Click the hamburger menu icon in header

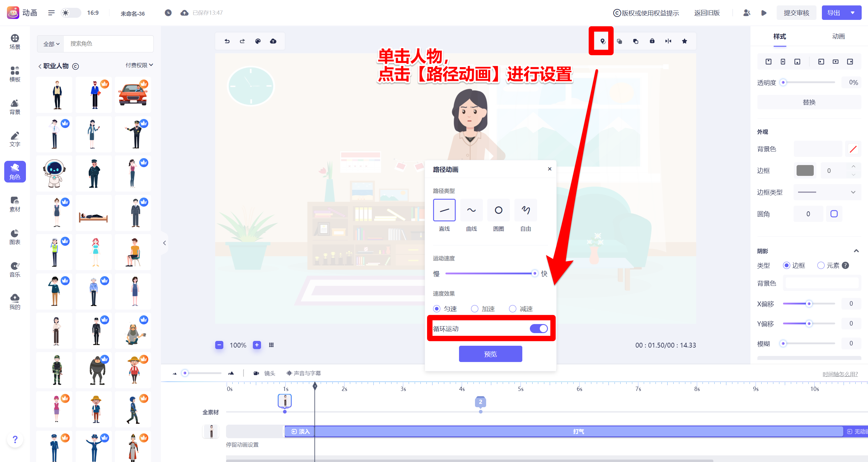point(51,13)
